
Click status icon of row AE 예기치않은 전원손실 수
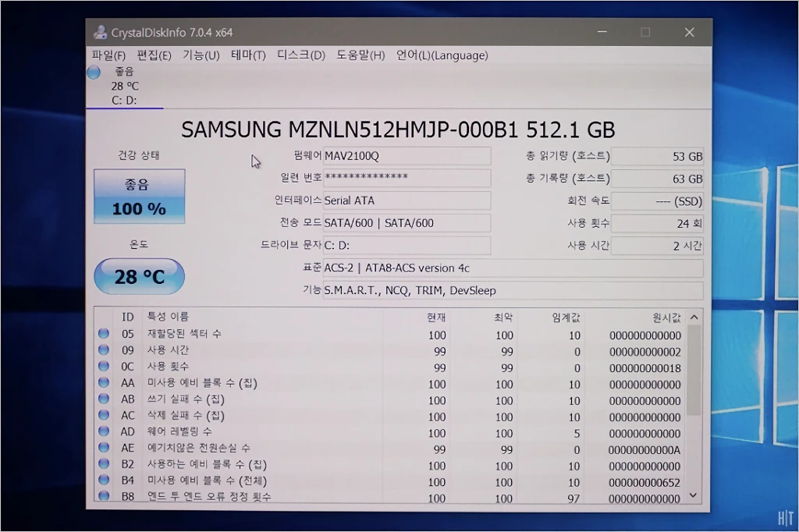[x=104, y=448]
